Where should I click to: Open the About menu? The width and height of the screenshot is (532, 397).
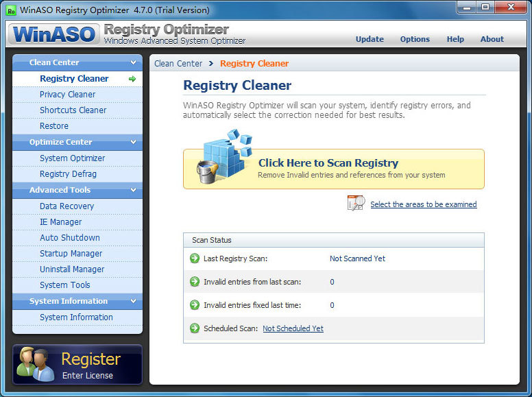[492, 39]
